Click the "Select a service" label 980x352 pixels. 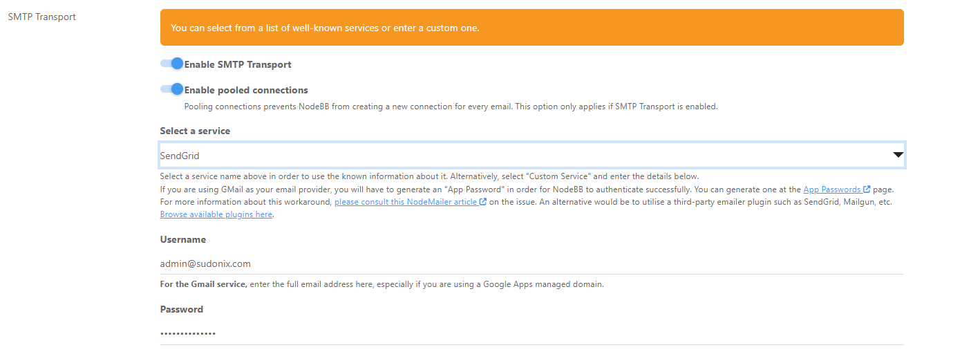click(195, 131)
